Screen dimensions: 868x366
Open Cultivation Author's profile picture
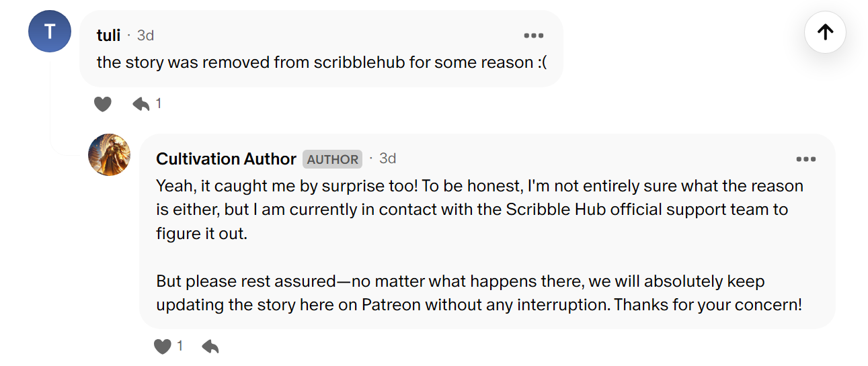click(110, 154)
